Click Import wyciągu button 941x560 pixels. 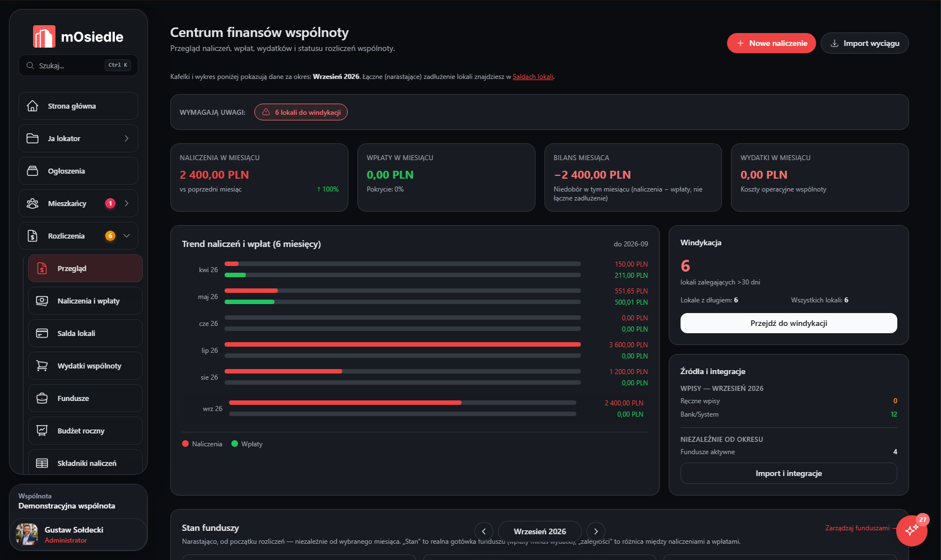[864, 43]
